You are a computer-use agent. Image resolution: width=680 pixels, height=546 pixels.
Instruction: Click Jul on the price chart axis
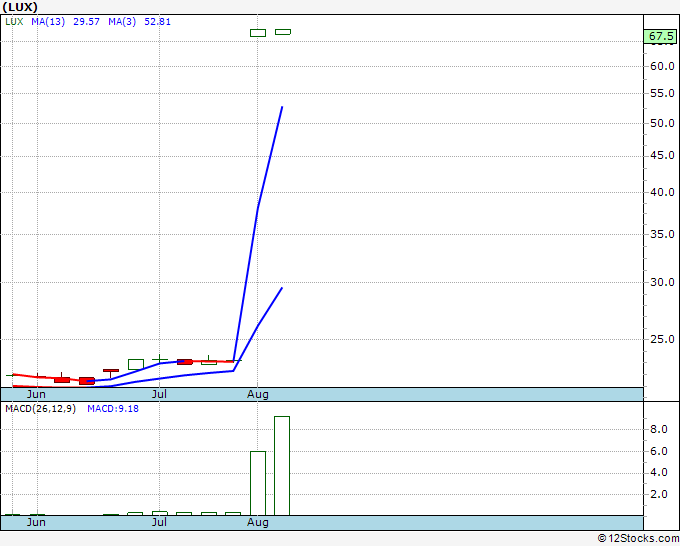(159, 394)
